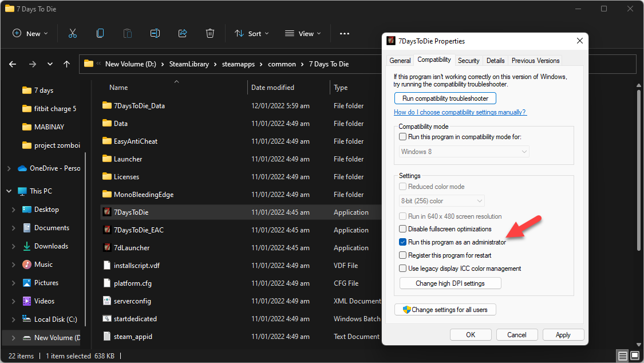Close the 7DaysToDie Properties dialog

(x=579, y=41)
